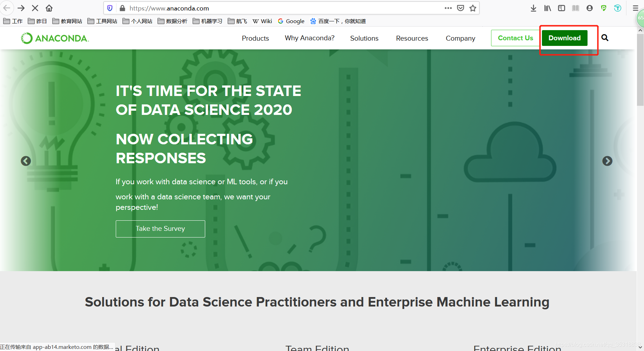This screenshot has height=351, width=644.
Task: Open the Solutions menu
Action: tap(364, 38)
